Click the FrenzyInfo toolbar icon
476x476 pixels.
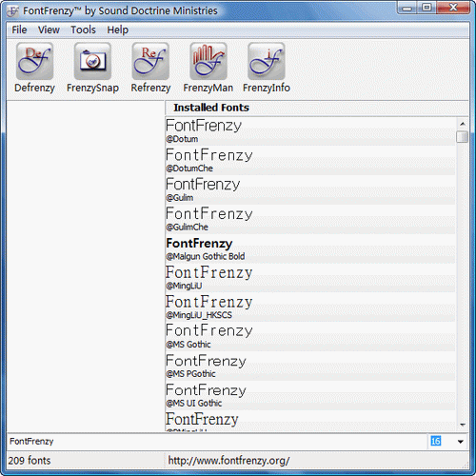tap(267, 61)
